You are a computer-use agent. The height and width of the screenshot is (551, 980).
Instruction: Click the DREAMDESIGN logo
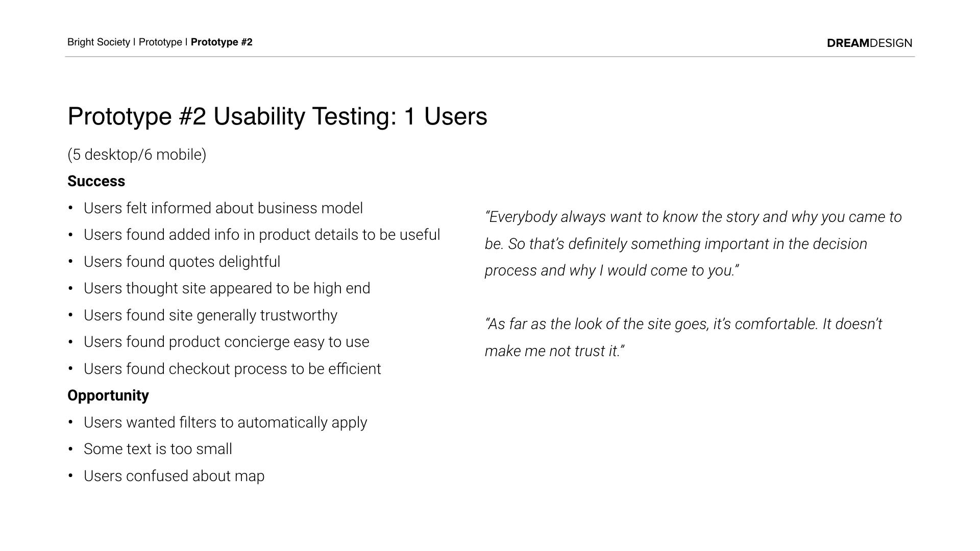(869, 43)
